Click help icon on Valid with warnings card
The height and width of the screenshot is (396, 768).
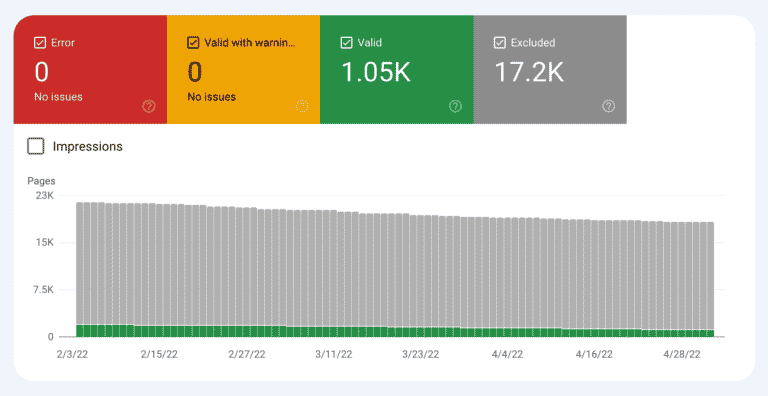tap(302, 106)
